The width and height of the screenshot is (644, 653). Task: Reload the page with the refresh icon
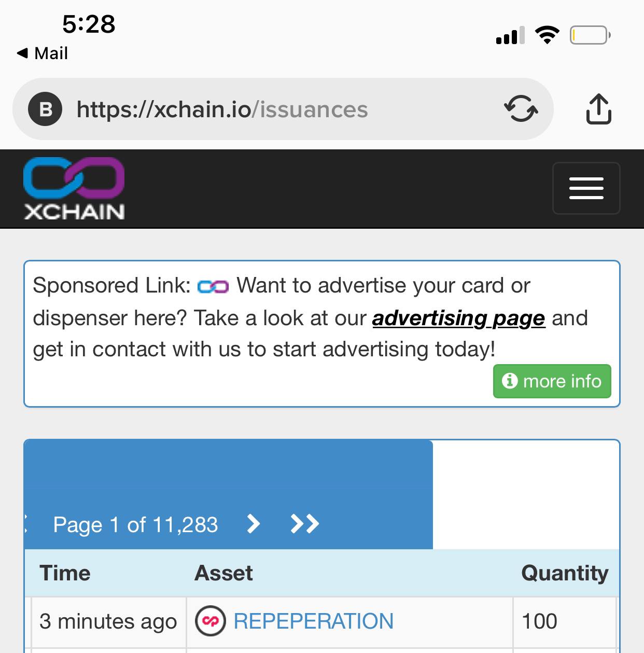[x=521, y=109]
